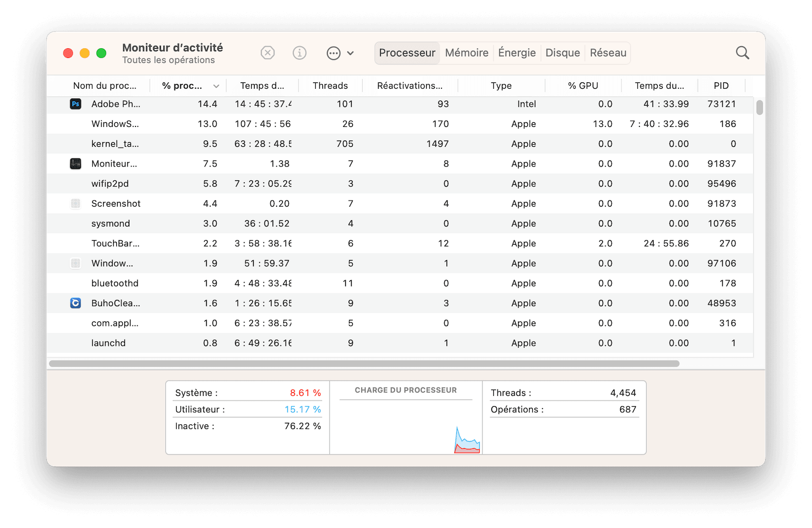Viewport: 812px width, 528px height.
Task: Click the CPU load graph
Action: pyautogui.click(x=406, y=426)
